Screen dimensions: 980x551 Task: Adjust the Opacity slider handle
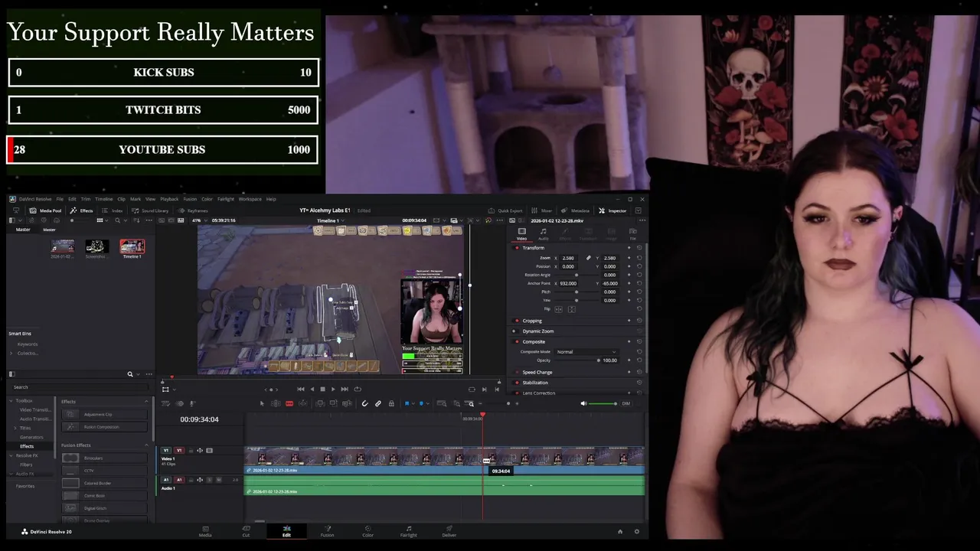[599, 360]
